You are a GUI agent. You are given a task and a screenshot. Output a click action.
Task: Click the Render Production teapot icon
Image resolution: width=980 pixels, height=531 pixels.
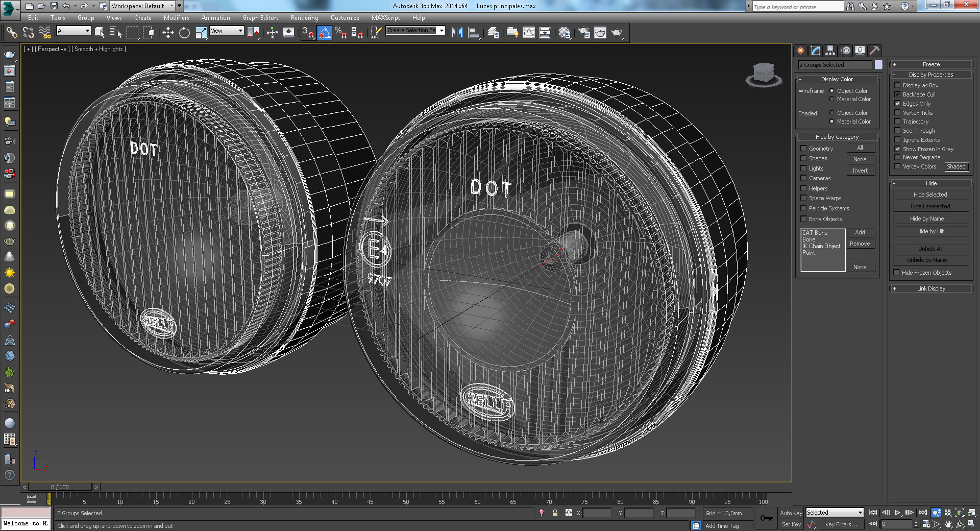click(617, 33)
